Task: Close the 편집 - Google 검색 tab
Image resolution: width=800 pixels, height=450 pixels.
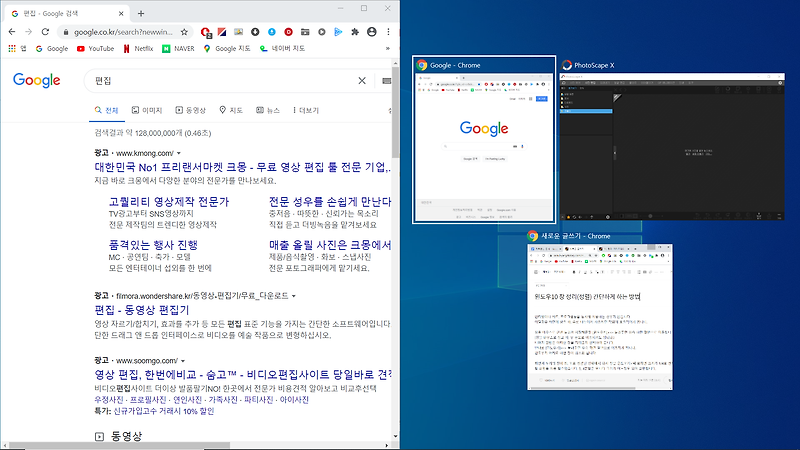Action: pyautogui.click(x=121, y=14)
